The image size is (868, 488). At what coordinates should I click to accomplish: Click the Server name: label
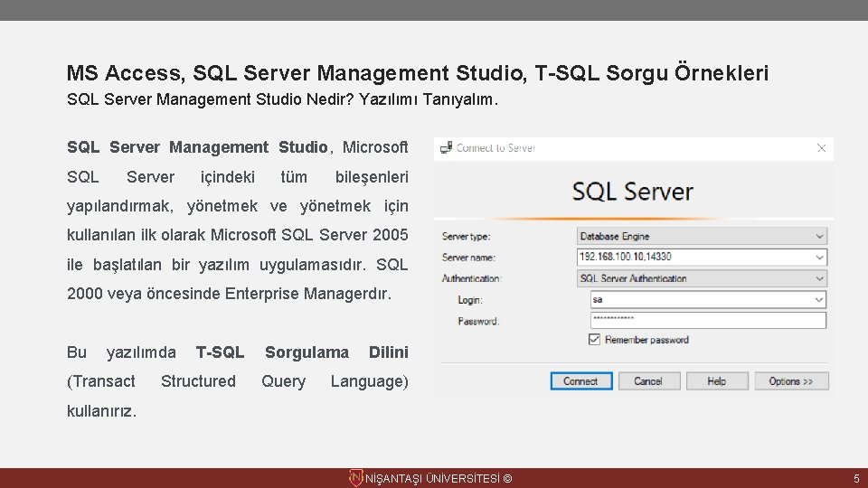pyautogui.click(x=469, y=258)
